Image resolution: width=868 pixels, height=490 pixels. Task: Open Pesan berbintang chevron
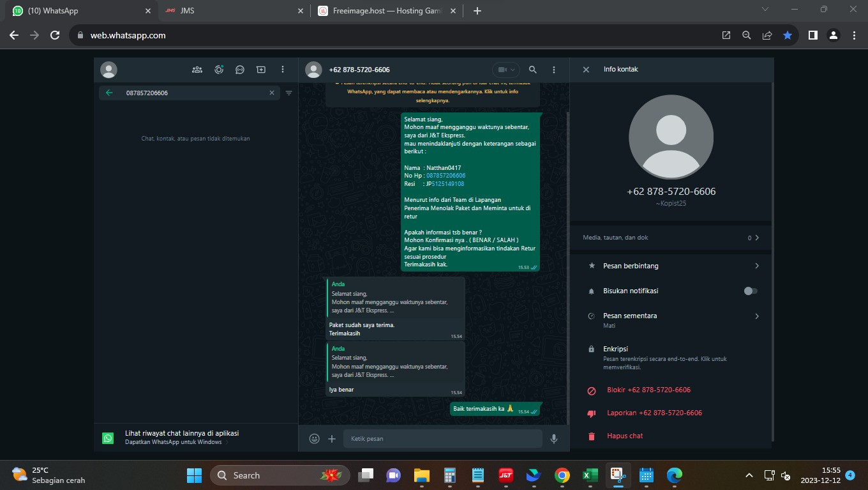(757, 266)
